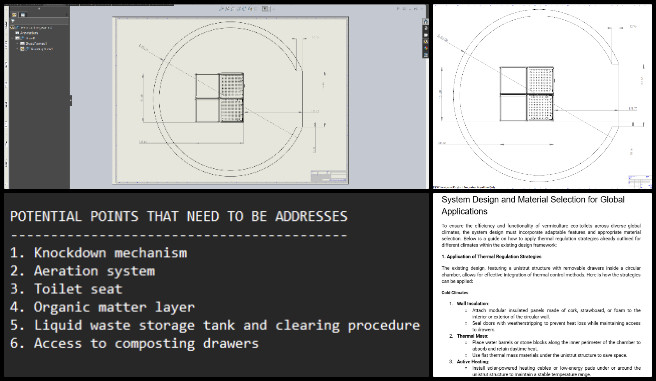Open SolidWorks Resources home task pane icon

coord(425,21)
